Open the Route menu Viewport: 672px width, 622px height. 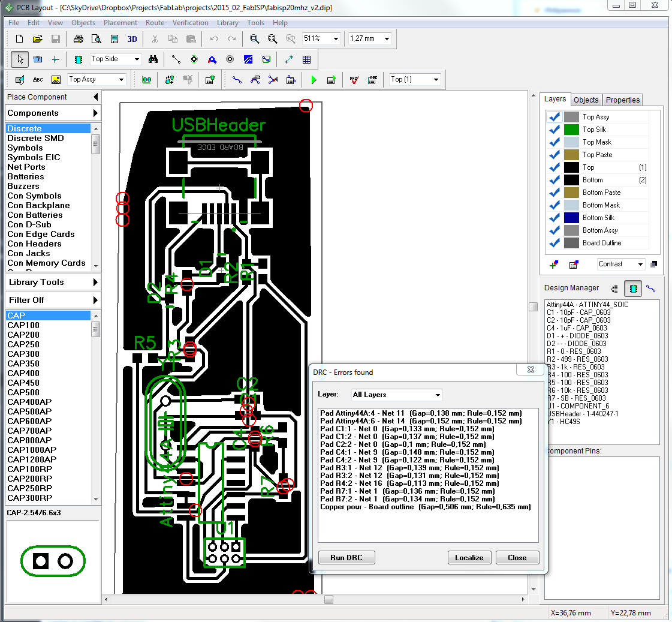point(155,23)
